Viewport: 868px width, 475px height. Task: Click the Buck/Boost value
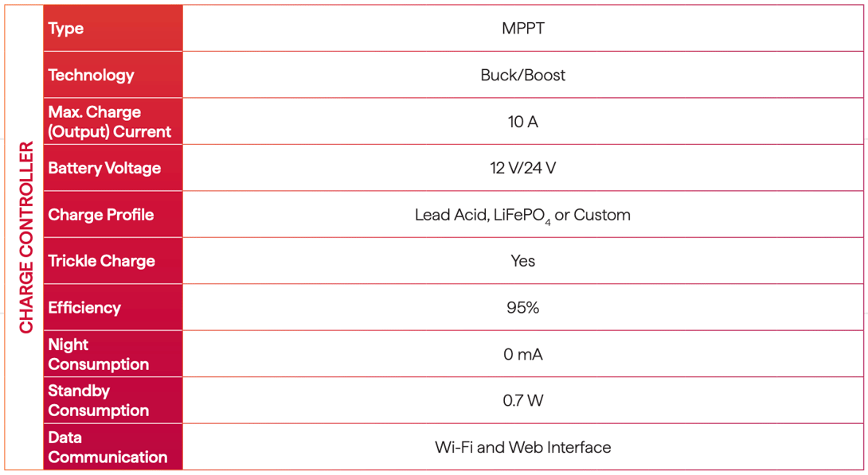tap(523, 75)
